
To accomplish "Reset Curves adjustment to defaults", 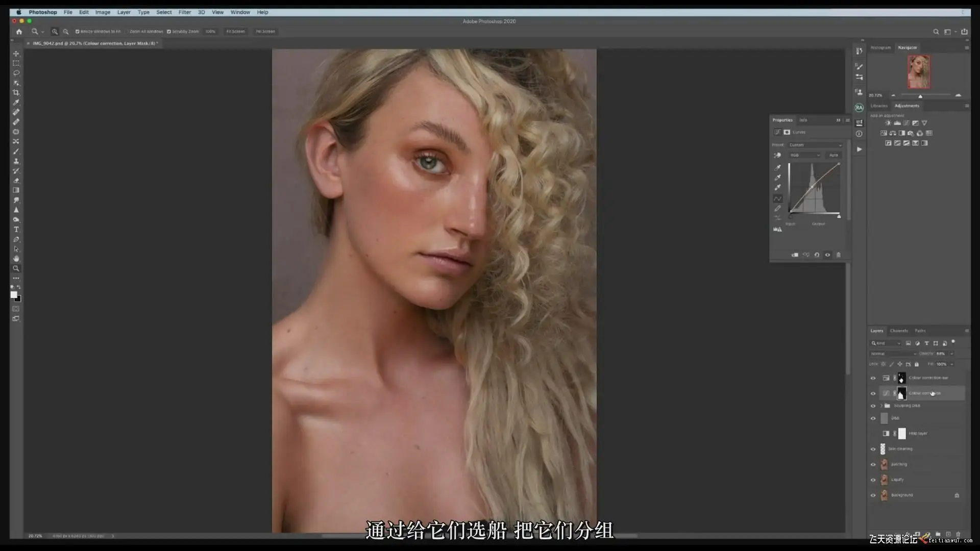I will pyautogui.click(x=817, y=255).
